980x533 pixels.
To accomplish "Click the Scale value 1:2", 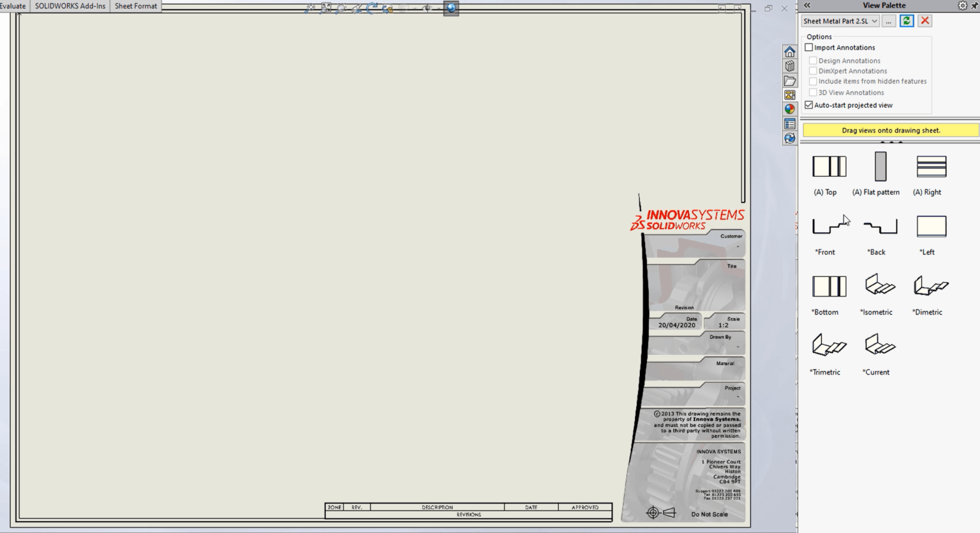I will point(724,325).
